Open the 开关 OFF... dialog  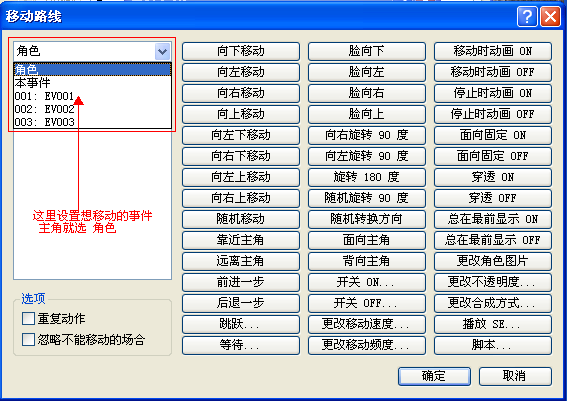[x=367, y=303]
